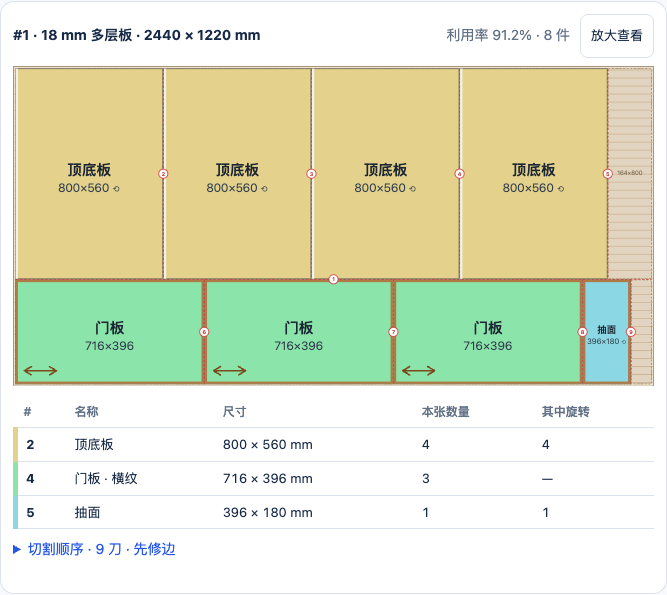Select cut marker 7 between 门板 pieces

[393, 332]
